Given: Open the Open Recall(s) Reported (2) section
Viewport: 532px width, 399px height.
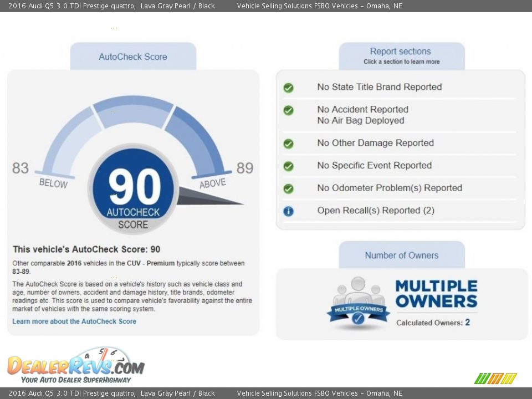Looking at the screenshot, I should pyautogui.click(x=376, y=211).
